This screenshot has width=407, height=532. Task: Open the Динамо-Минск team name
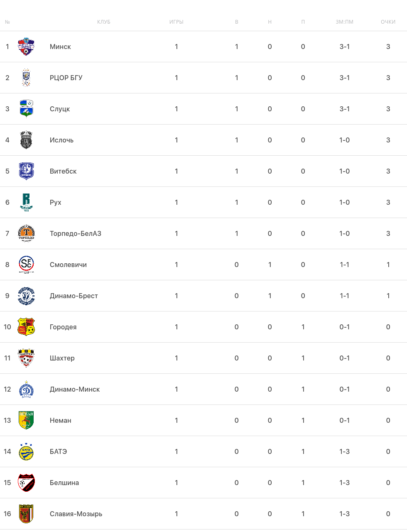click(x=75, y=389)
